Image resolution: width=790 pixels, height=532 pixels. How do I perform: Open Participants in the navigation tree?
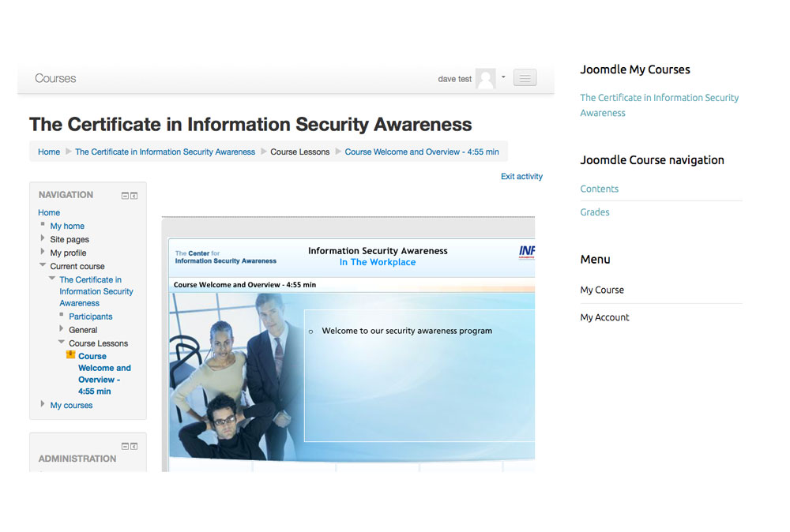click(90, 317)
